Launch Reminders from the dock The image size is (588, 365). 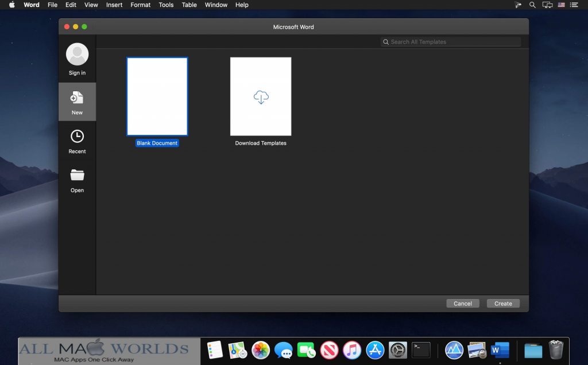pyautogui.click(x=215, y=350)
